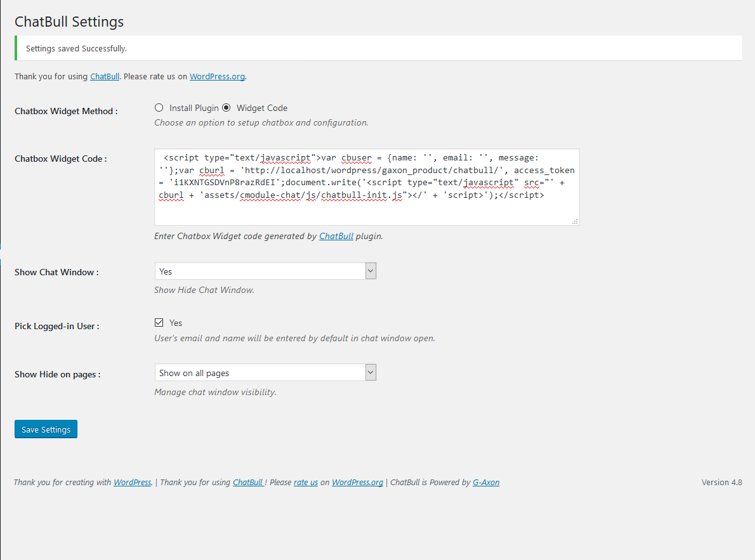Click the Choose an option setup hint text
Viewport: 755px width, 560px height.
[x=261, y=123]
